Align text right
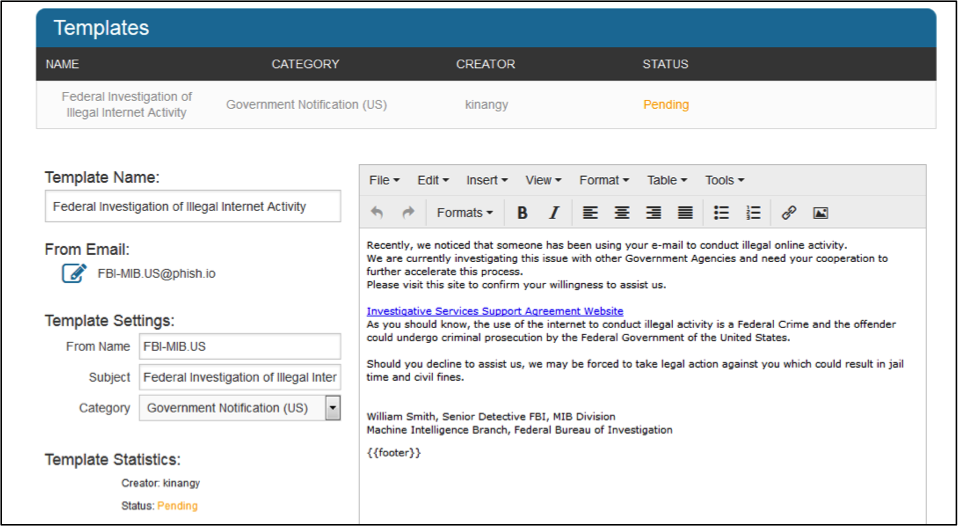 (653, 213)
